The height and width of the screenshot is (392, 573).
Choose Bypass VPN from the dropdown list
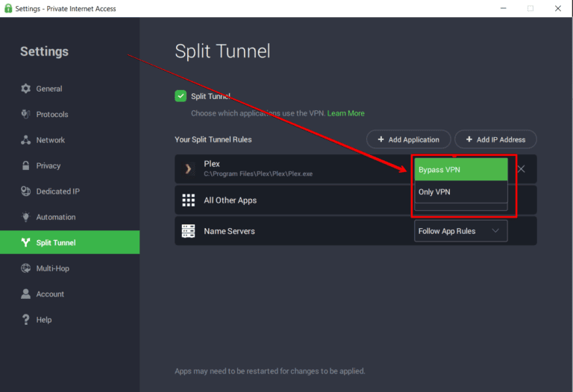pyautogui.click(x=460, y=170)
